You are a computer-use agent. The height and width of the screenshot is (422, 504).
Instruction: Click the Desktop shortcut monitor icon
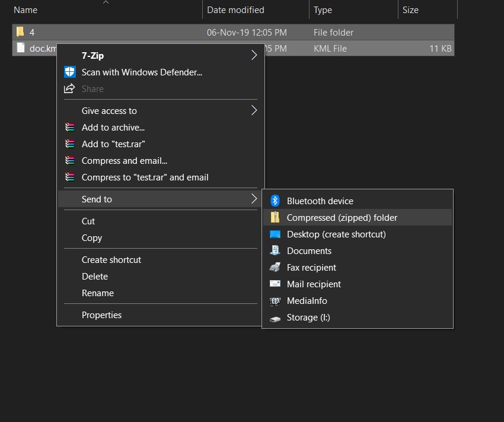click(275, 234)
